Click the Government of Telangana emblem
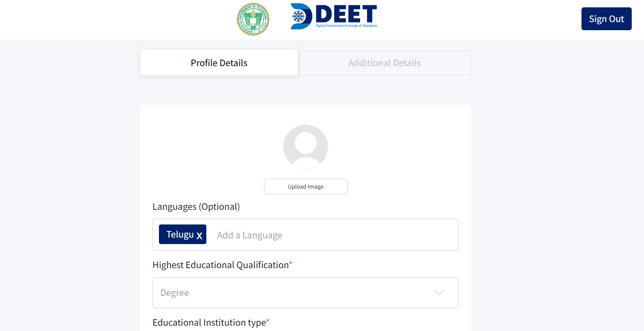 [x=253, y=19]
